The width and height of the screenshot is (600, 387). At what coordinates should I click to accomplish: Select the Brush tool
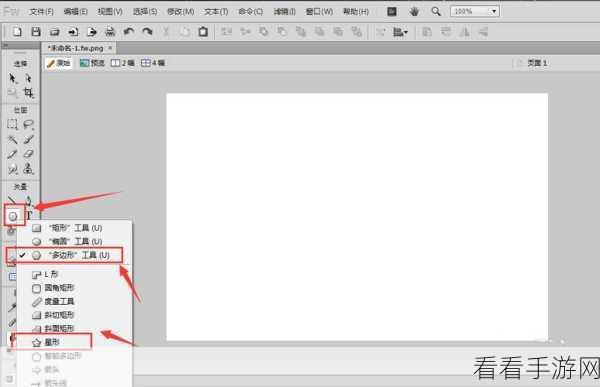28,139
